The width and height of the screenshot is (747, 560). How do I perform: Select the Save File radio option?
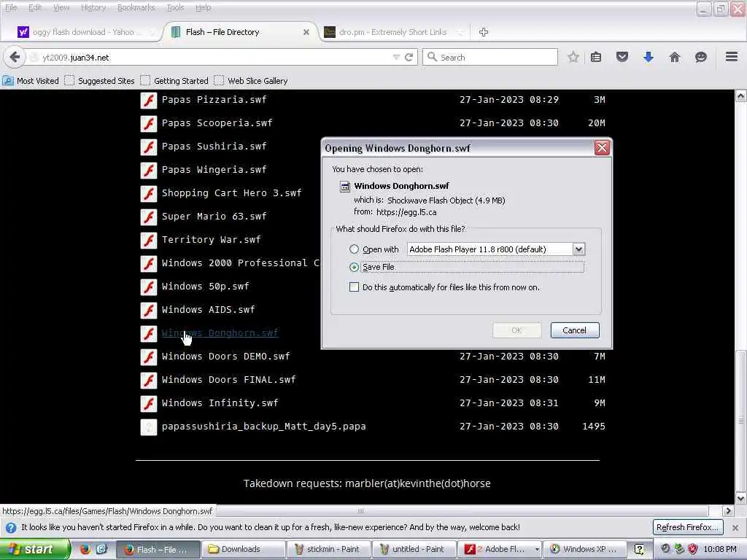(354, 267)
